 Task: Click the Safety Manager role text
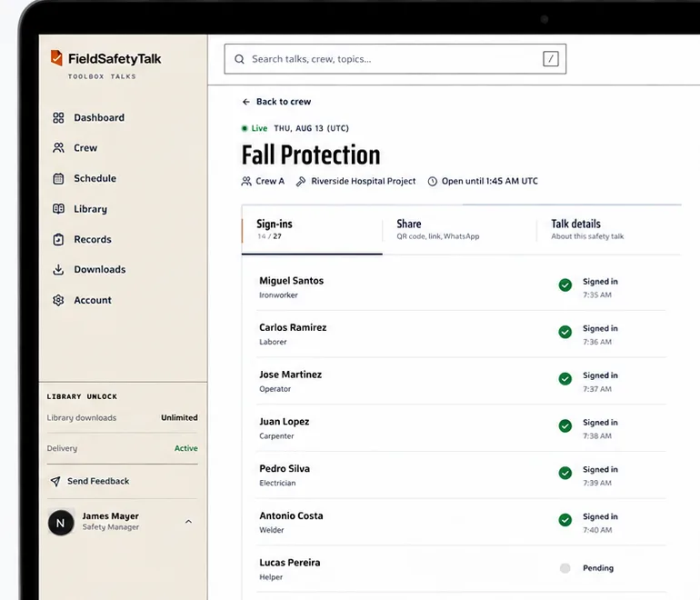click(111, 527)
